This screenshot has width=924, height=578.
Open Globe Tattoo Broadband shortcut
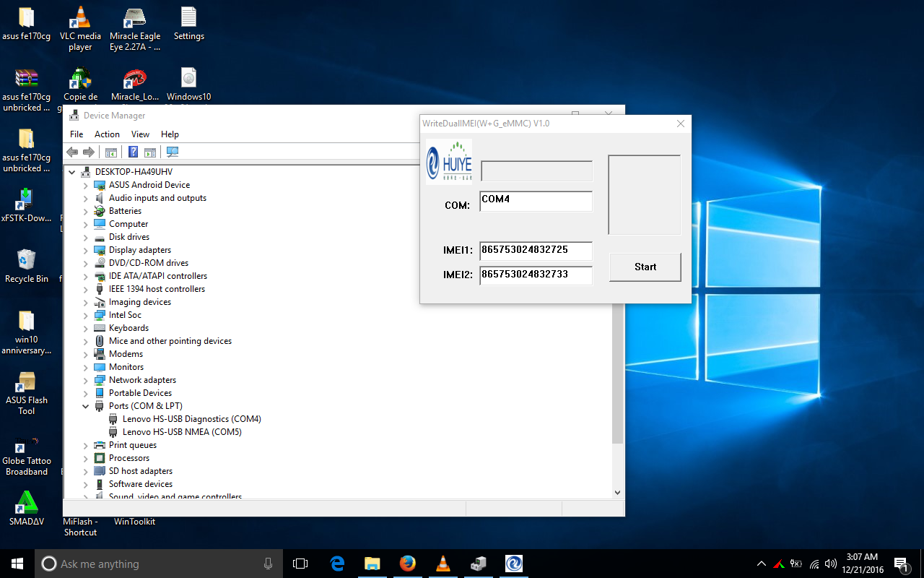27,455
